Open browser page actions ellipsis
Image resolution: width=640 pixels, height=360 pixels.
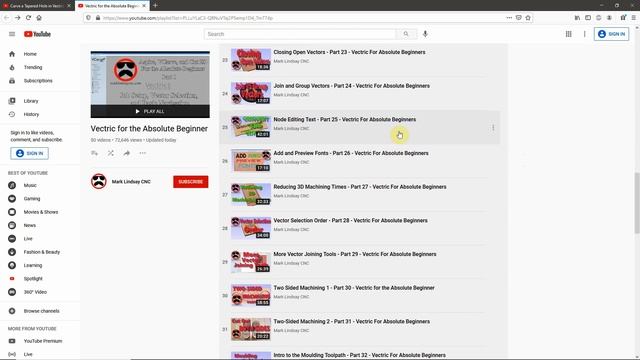click(x=509, y=18)
